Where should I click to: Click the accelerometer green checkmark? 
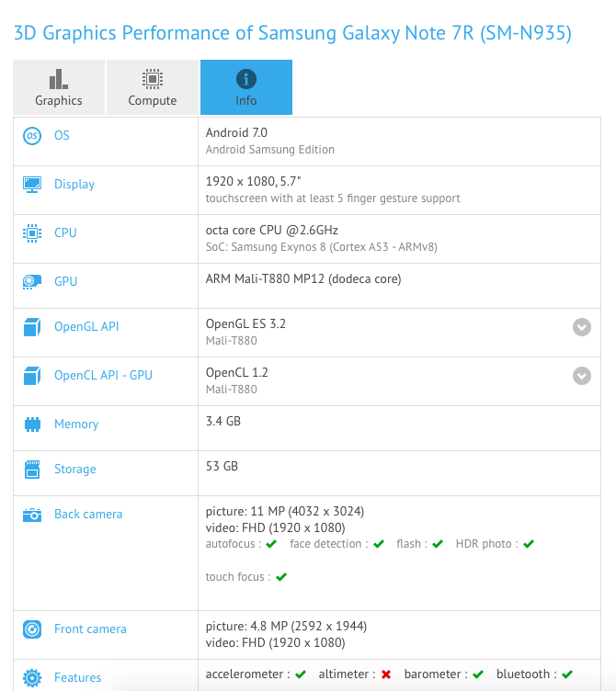(301, 674)
